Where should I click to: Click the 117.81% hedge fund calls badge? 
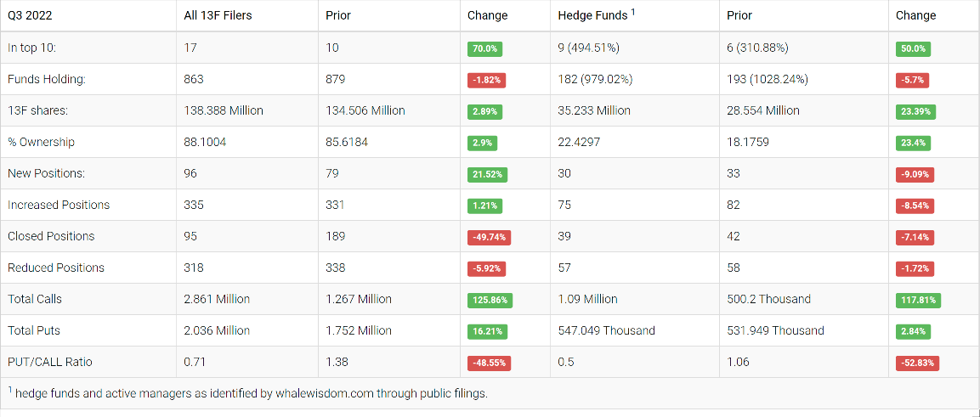pos(918,300)
